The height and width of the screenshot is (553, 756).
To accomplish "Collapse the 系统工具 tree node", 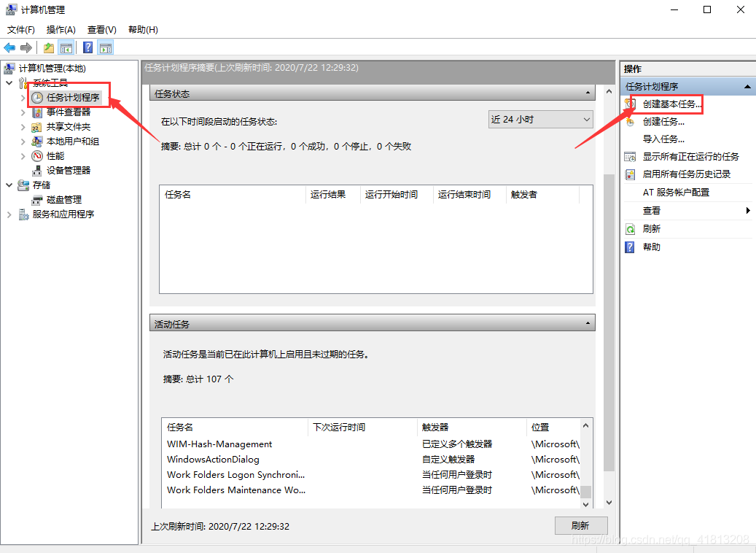I will [x=9, y=83].
